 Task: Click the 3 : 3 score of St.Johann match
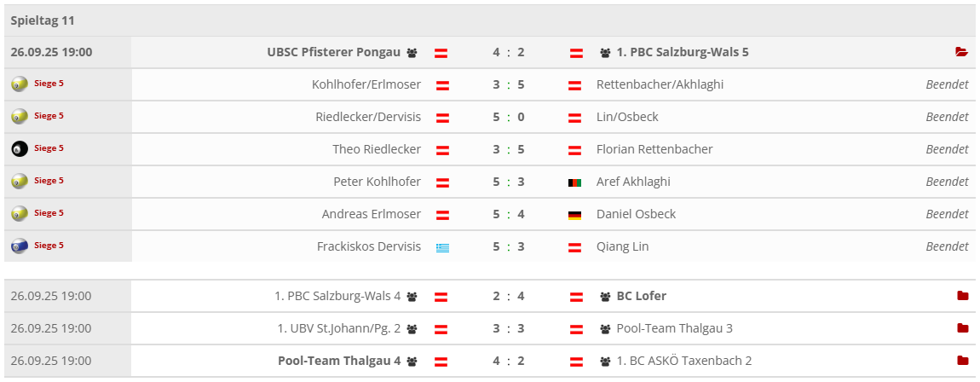(508, 328)
